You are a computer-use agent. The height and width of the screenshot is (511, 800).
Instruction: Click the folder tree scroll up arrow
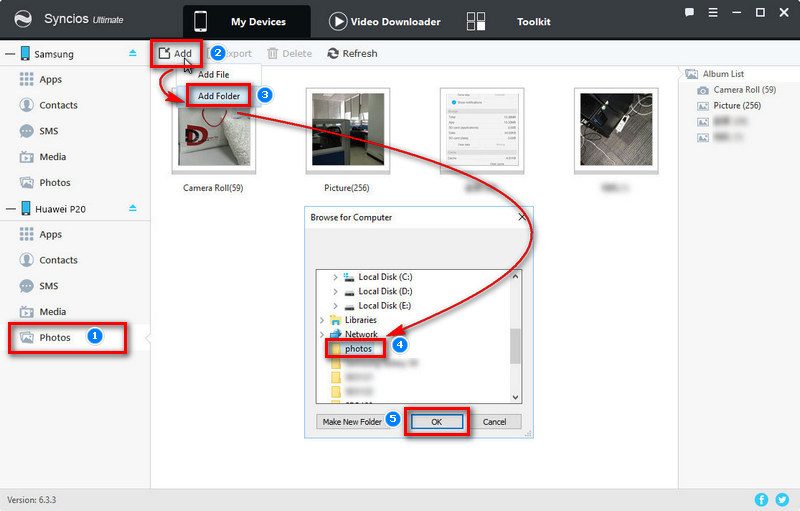[515, 276]
